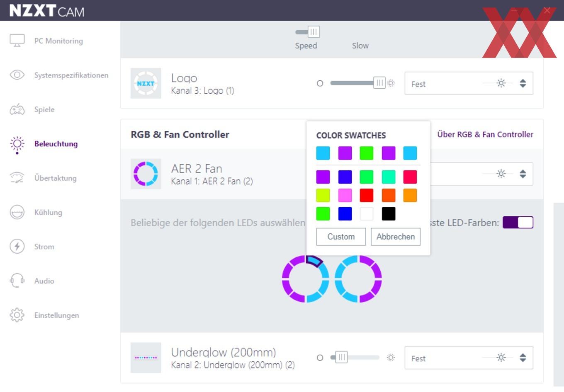Expand AER 2 Fan mode dropdown arrows

click(x=523, y=174)
